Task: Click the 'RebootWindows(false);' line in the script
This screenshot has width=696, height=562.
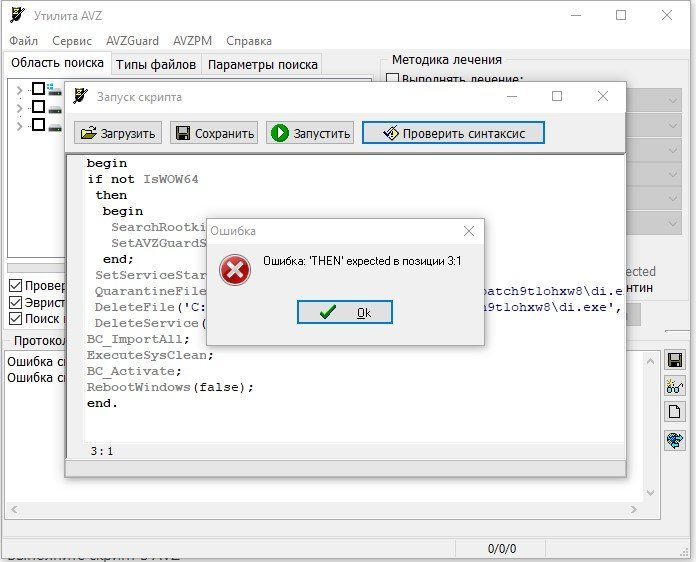Action: click(x=170, y=387)
